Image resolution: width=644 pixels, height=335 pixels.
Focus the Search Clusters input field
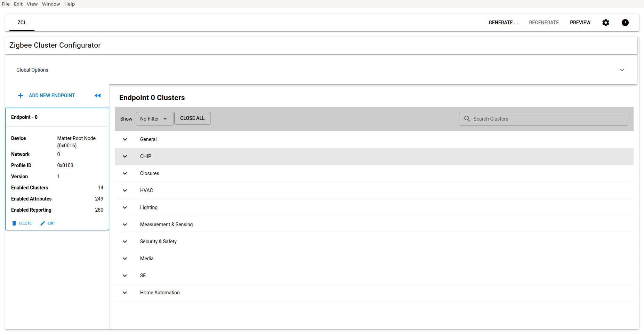click(548, 119)
